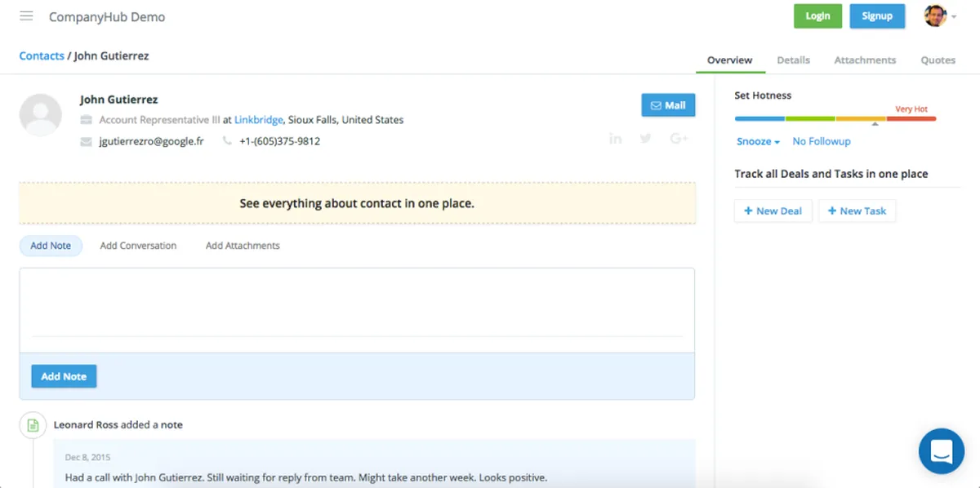Click the green Login button
Viewport: 980px width, 488px height.
coord(817,16)
